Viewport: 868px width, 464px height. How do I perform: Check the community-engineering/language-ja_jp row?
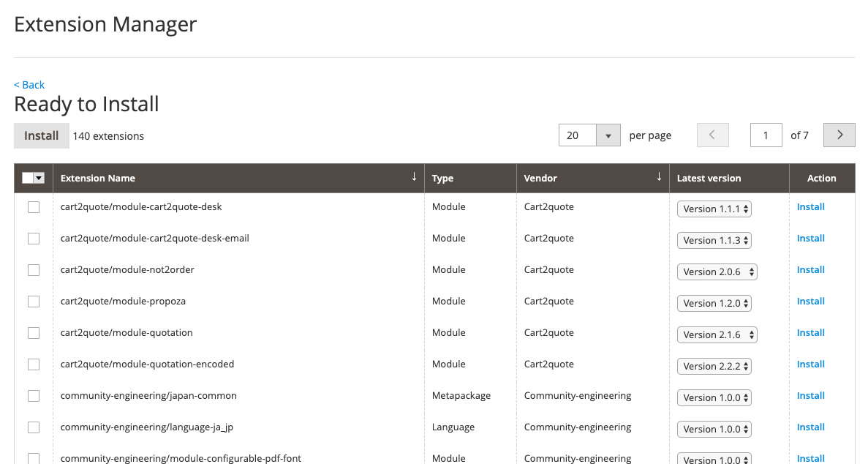[33, 427]
